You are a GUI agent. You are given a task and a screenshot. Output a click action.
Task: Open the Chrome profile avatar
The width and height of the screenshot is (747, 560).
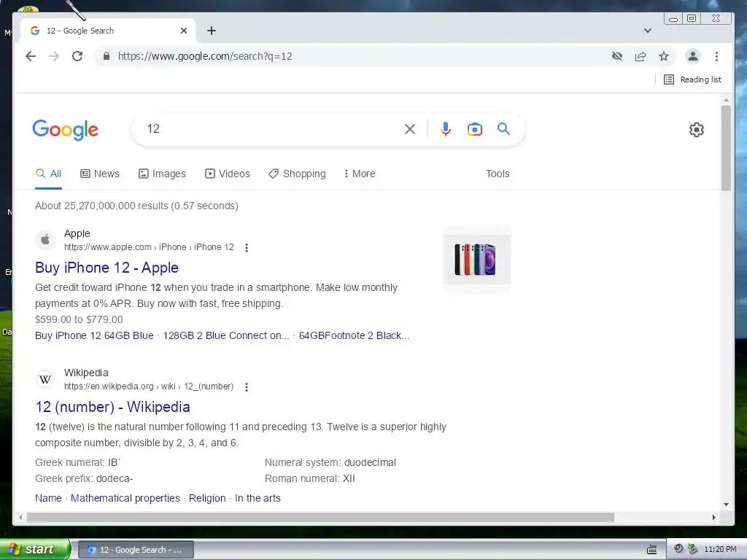click(693, 56)
